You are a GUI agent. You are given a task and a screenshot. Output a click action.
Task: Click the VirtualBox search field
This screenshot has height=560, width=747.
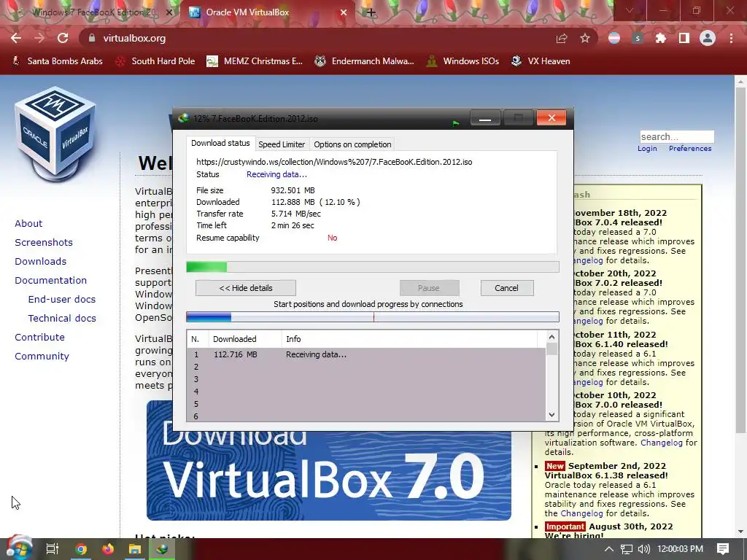point(676,136)
